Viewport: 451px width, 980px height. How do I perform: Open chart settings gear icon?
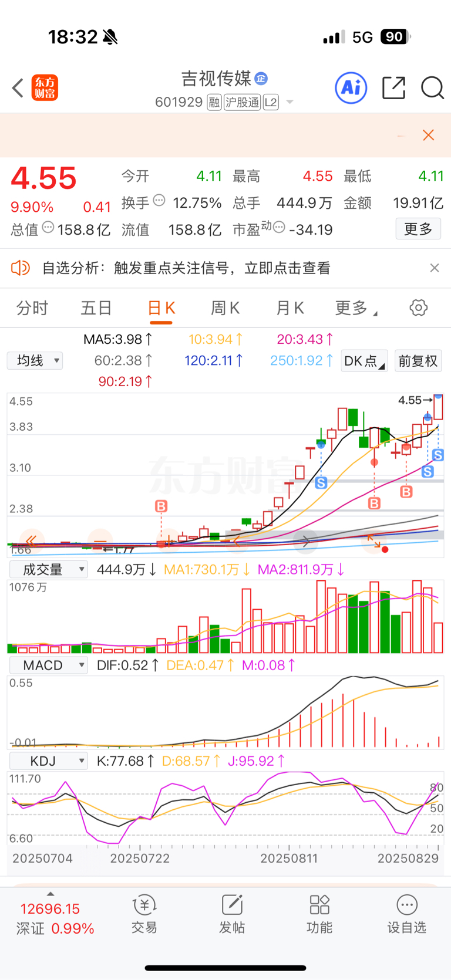coord(419,307)
